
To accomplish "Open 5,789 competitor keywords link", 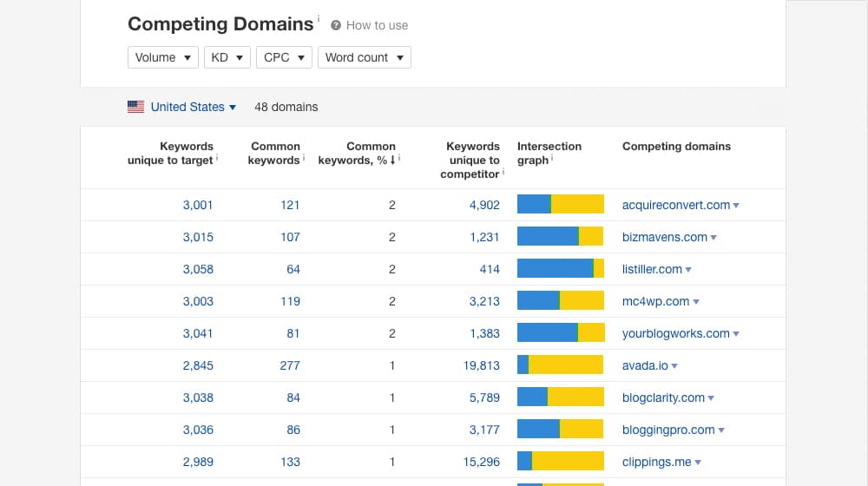I will (484, 397).
